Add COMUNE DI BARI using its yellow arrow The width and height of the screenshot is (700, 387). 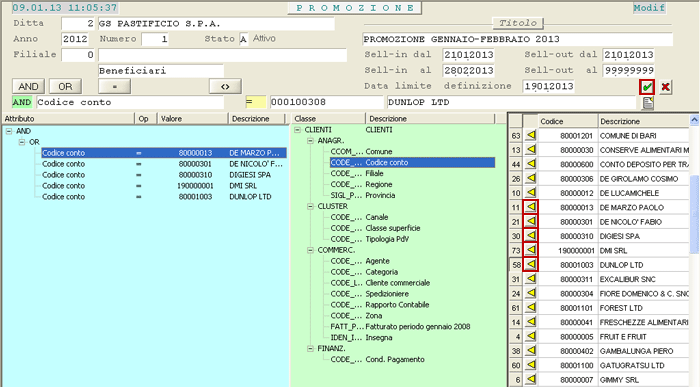(x=530, y=135)
